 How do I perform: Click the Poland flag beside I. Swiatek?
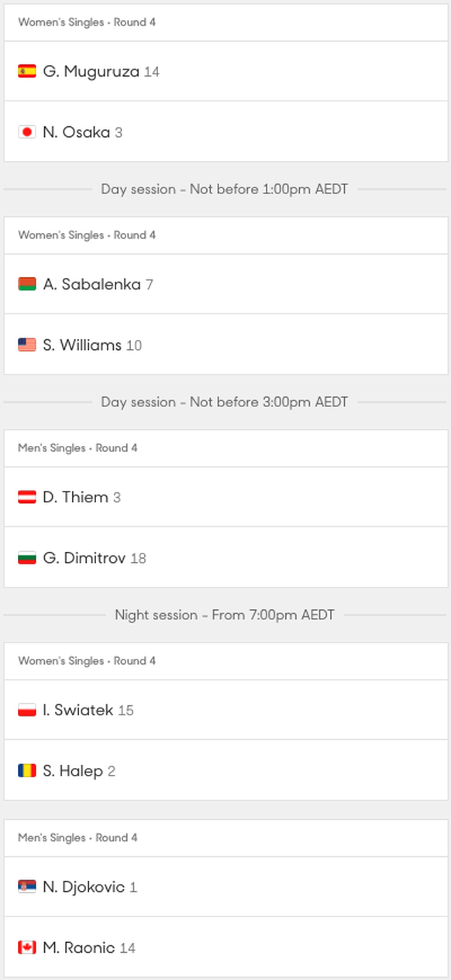(27, 710)
